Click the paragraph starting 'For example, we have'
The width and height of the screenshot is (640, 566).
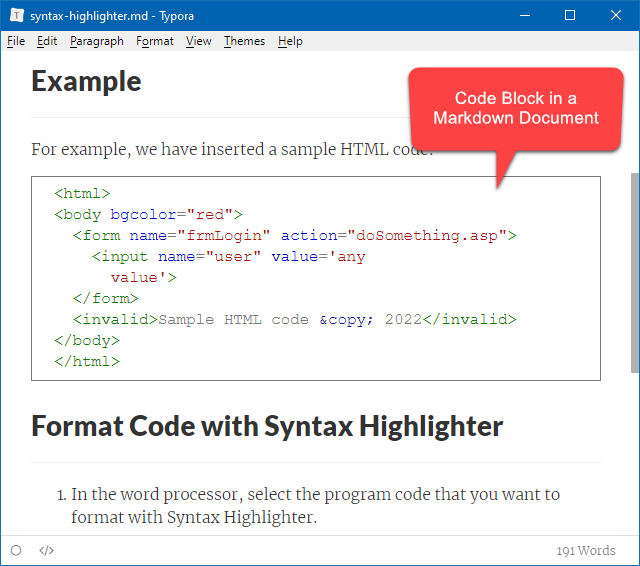point(232,149)
